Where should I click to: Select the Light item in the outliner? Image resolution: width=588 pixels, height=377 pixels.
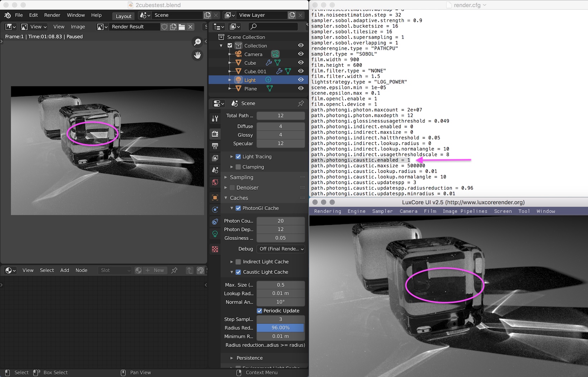click(250, 80)
